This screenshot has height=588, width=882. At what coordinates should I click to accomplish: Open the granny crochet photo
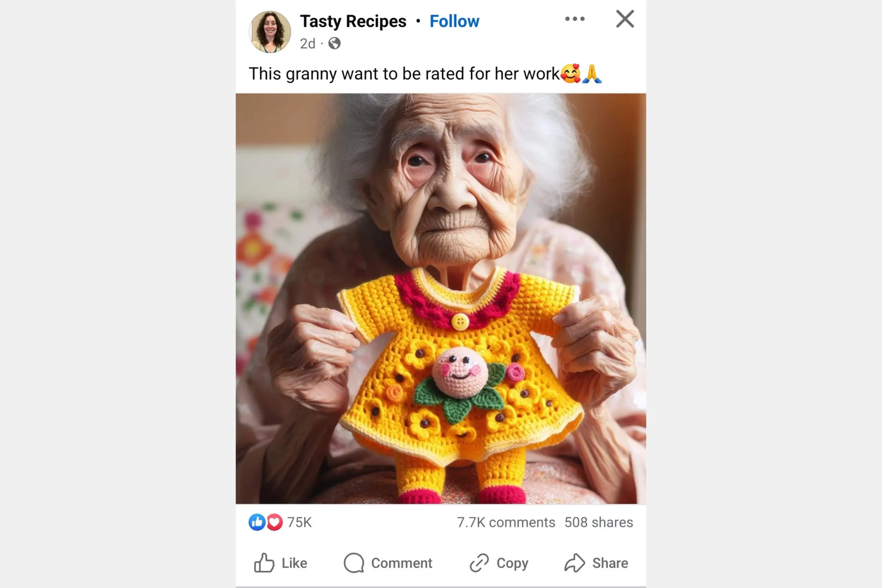441,298
